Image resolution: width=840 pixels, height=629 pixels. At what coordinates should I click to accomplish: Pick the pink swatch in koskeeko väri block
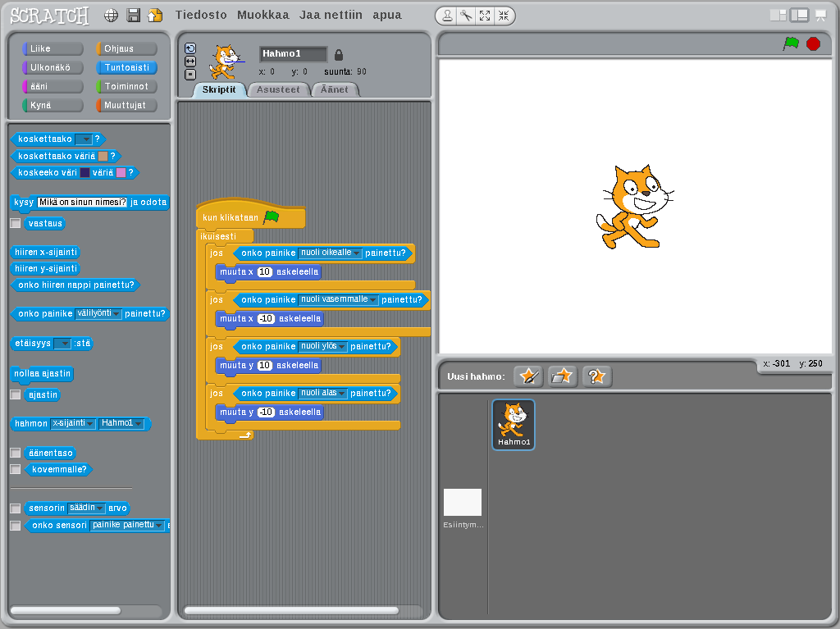point(121,172)
